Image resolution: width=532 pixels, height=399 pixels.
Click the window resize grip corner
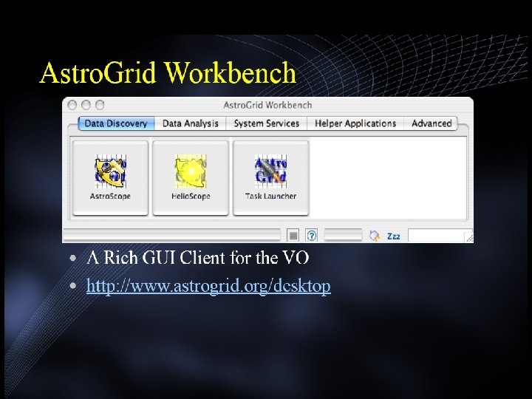469,237
